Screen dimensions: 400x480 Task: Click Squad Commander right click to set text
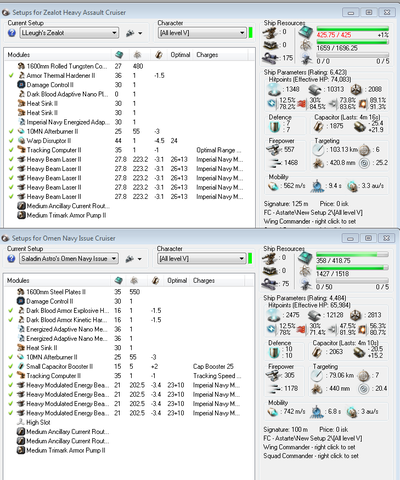coord(311,456)
